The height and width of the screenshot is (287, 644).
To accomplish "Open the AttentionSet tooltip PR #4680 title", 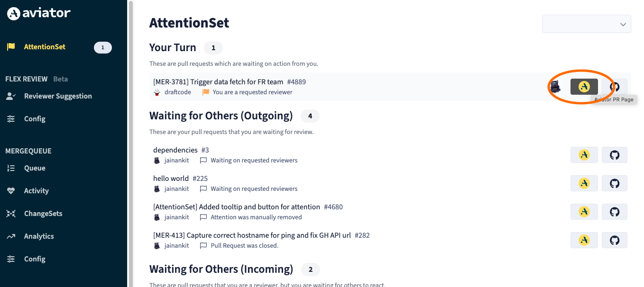I will [237, 207].
